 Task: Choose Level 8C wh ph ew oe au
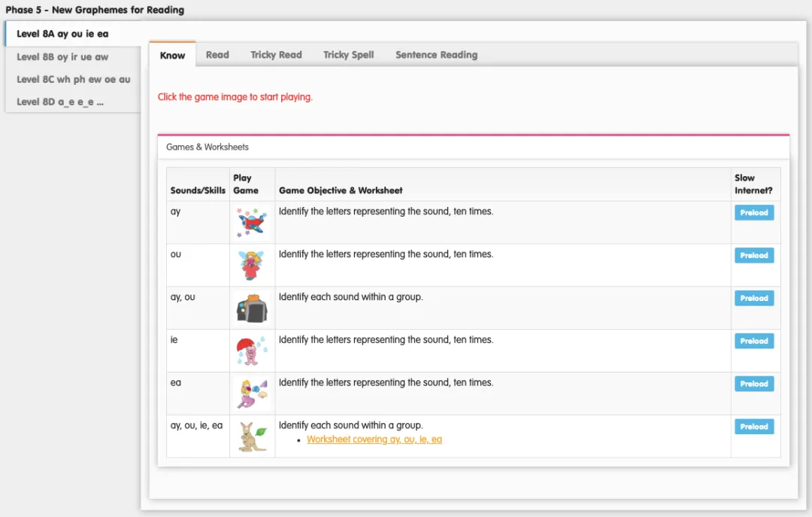pyautogui.click(x=73, y=79)
